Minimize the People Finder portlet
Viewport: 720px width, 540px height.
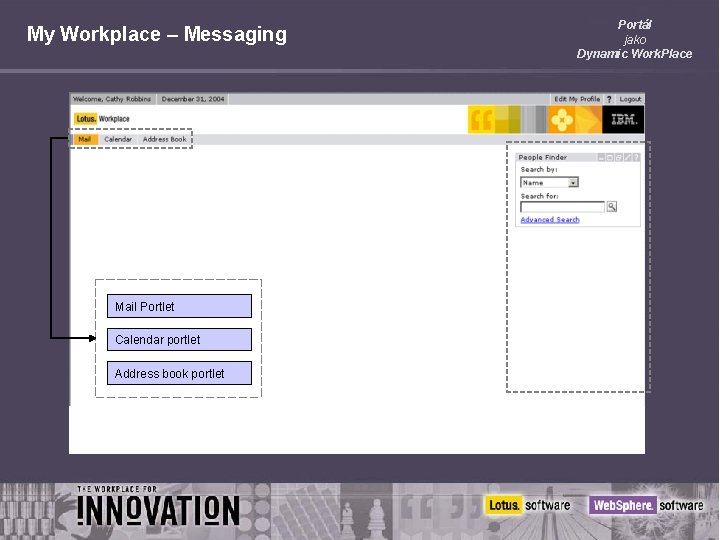pos(601,157)
